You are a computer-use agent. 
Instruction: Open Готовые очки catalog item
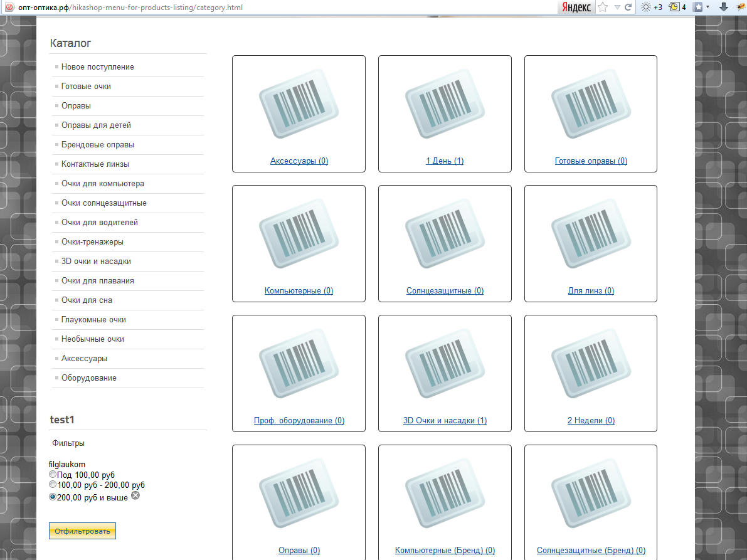click(86, 86)
